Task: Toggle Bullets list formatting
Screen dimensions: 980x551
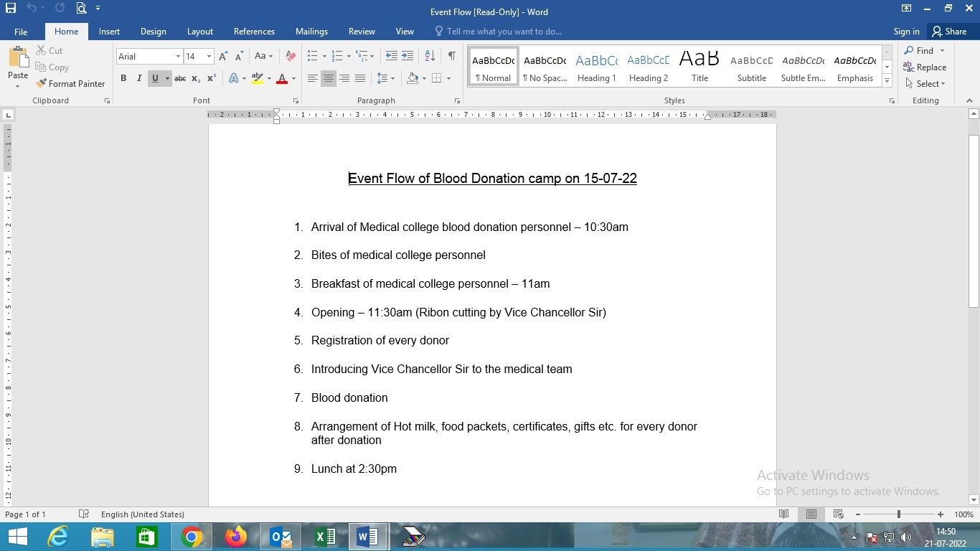Action: [312, 56]
